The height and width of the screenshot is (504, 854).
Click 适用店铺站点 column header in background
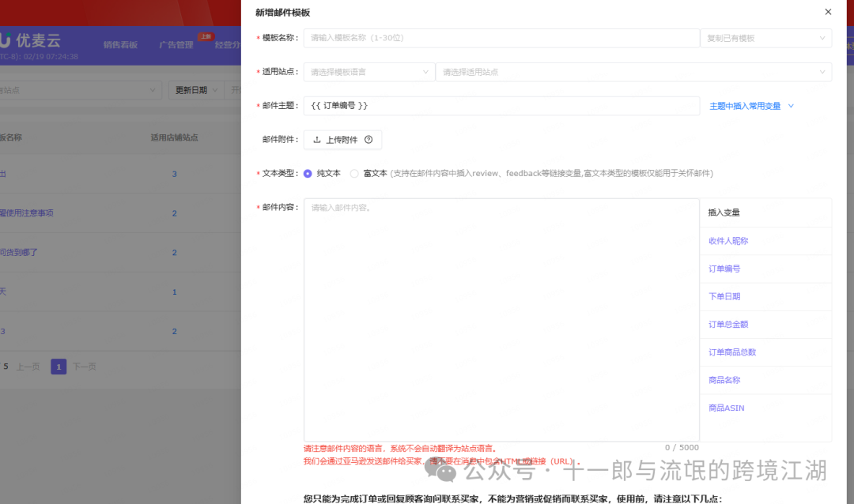(x=174, y=137)
